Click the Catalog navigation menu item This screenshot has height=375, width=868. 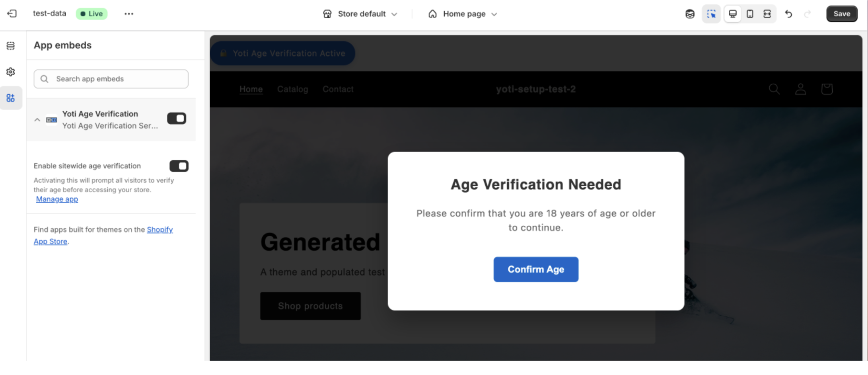coord(292,89)
